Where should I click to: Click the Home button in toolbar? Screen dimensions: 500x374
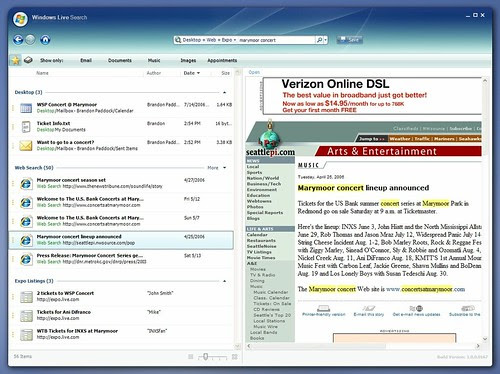45,40
